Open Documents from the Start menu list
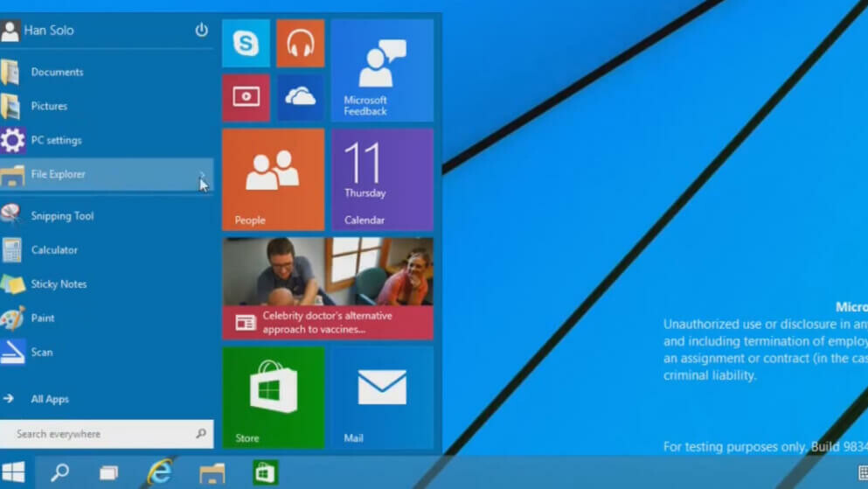868x489 pixels. click(x=107, y=72)
